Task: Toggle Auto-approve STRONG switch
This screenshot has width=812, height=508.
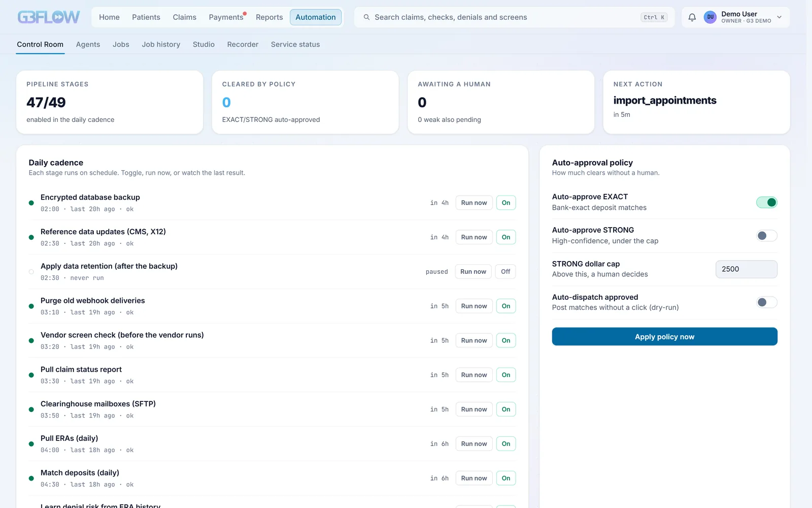Action: point(766,236)
